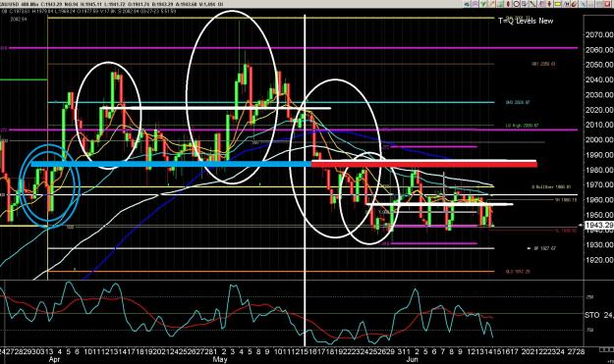
Task: Click the 1950.00 price axis label
Action: pyautogui.click(x=599, y=215)
